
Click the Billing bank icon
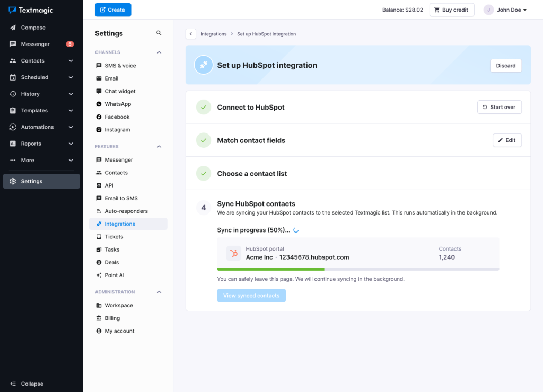(x=99, y=318)
